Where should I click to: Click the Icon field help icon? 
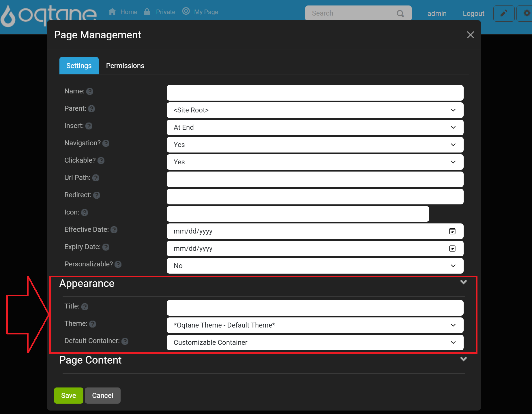point(85,212)
